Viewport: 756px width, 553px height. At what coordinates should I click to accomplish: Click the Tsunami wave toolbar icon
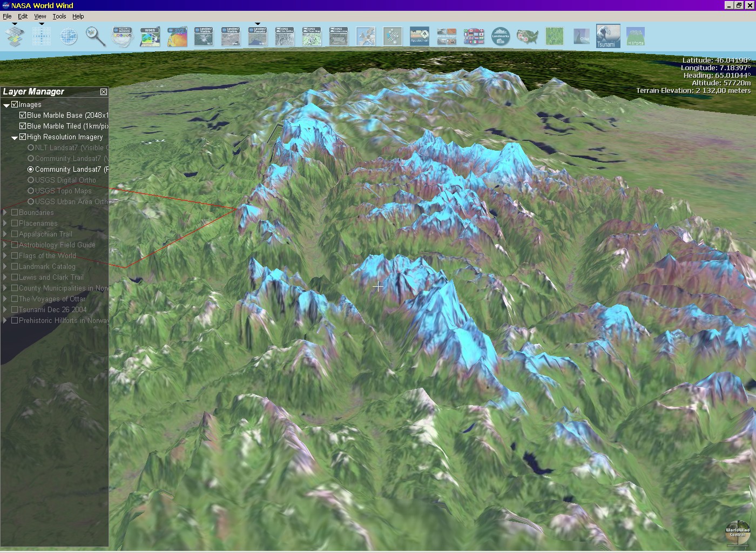pyautogui.click(x=608, y=36)
